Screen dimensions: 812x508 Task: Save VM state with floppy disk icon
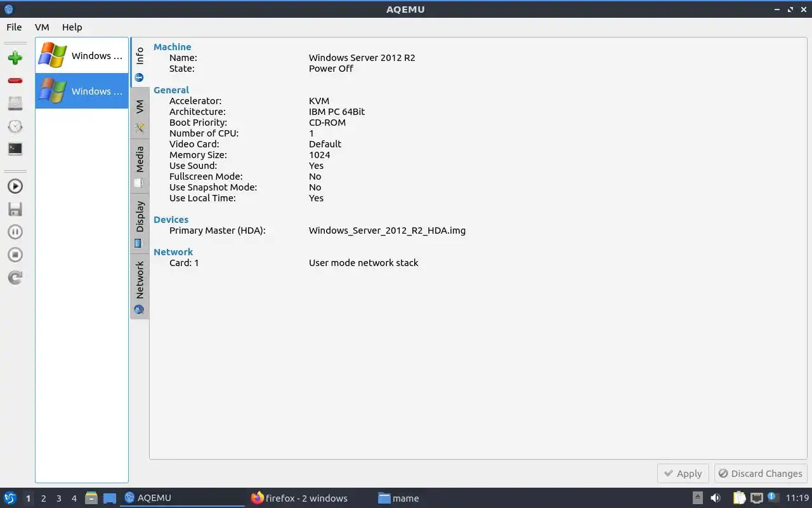pos(15,209)
